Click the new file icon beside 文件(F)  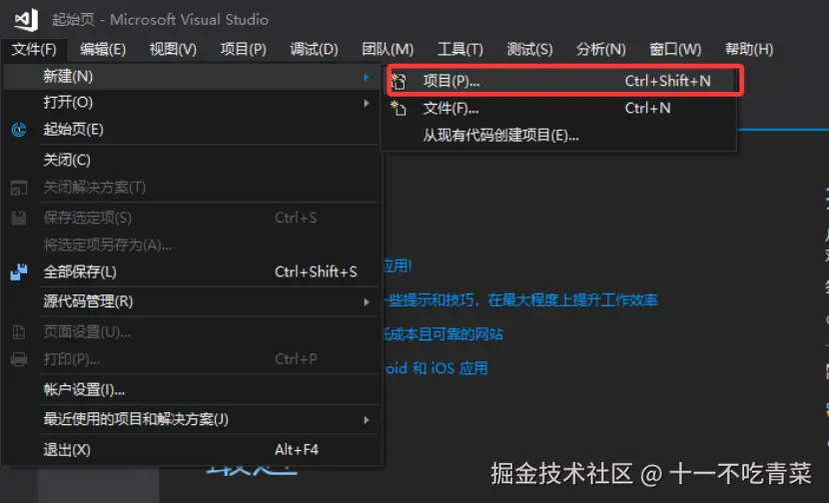[399, 109]
